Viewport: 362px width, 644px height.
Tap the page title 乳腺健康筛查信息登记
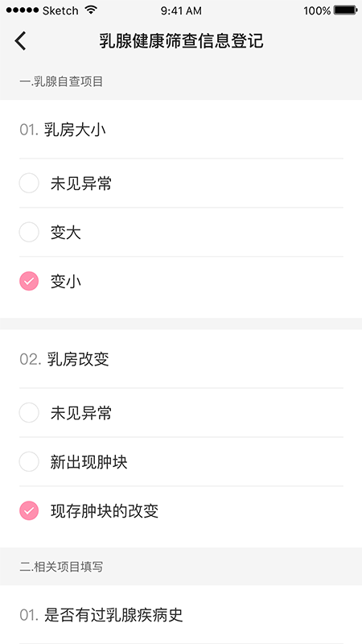click(181, 42)
